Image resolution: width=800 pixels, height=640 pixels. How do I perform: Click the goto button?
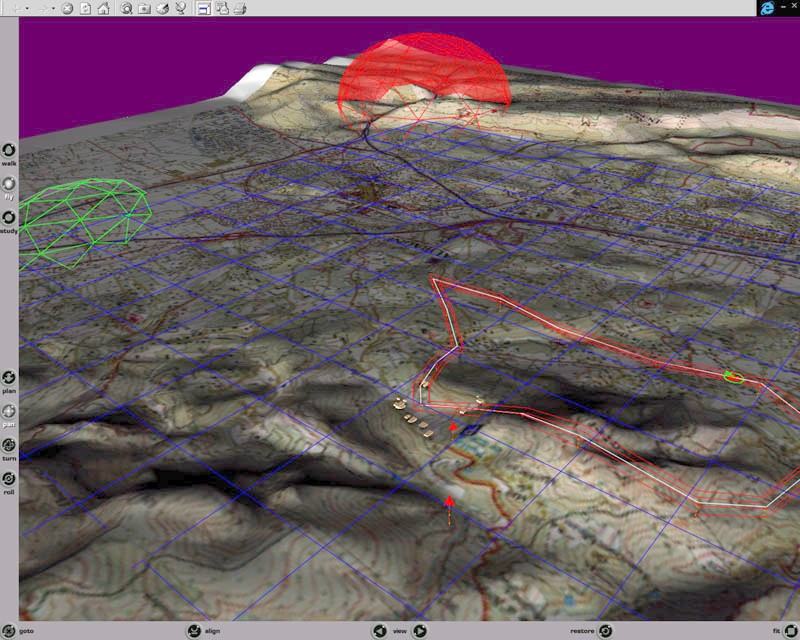pos(9,631)
